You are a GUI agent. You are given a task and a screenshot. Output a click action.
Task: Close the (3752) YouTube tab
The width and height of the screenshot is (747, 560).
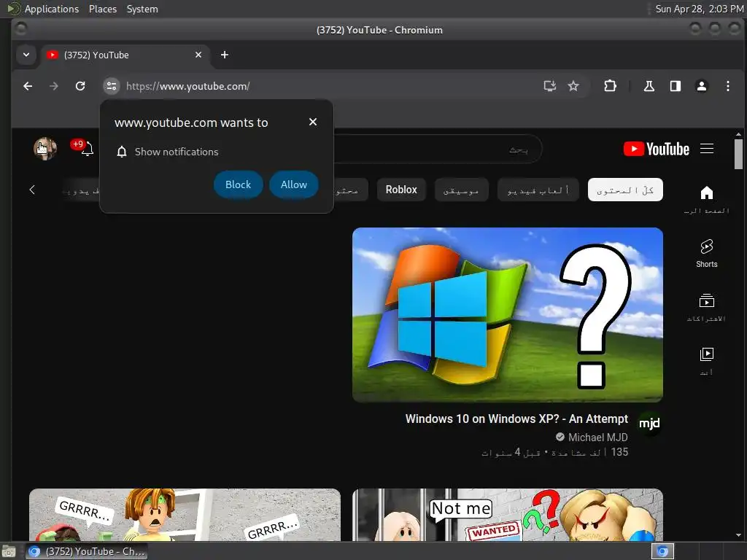(x=198, y=55)
